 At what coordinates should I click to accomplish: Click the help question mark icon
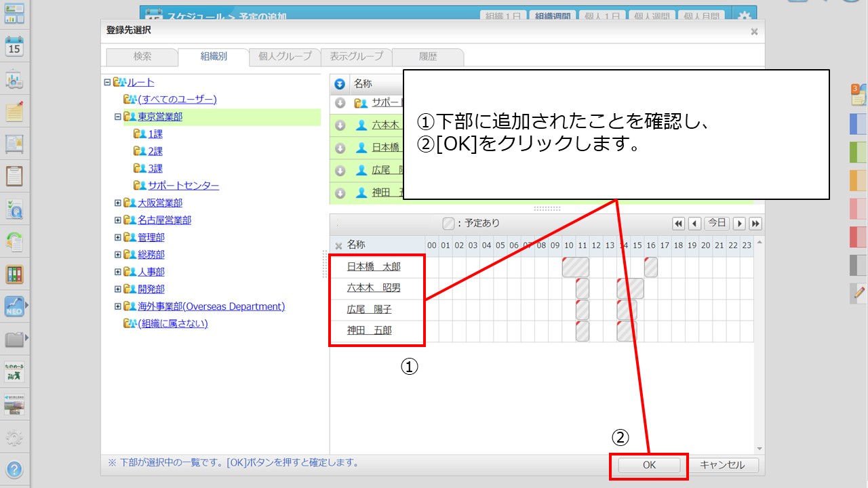pos(14,469)
